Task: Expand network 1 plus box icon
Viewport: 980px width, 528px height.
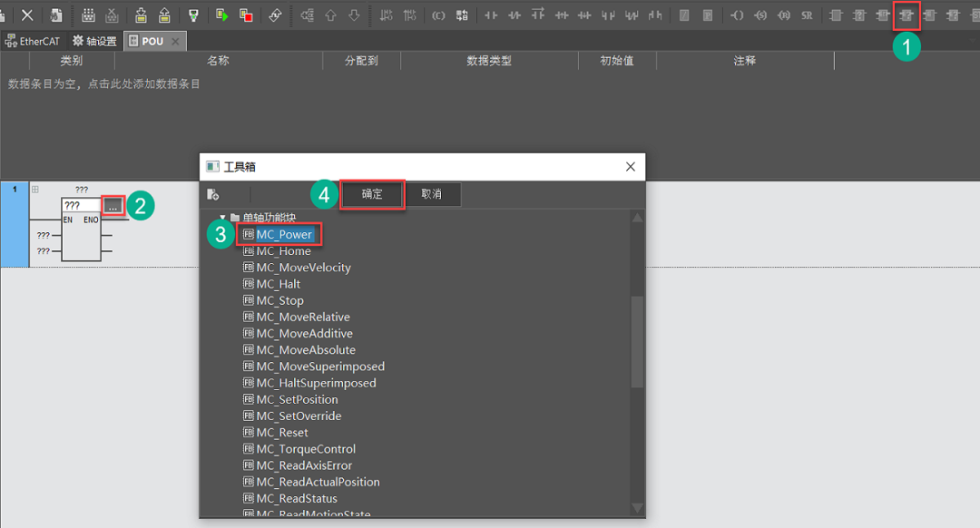Action: point(35,190)
